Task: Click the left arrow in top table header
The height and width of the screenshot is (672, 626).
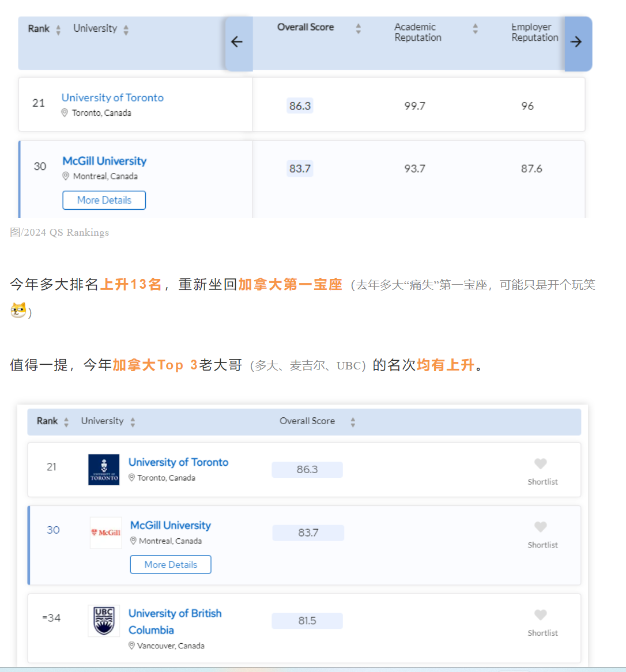Action: (237, 42)
